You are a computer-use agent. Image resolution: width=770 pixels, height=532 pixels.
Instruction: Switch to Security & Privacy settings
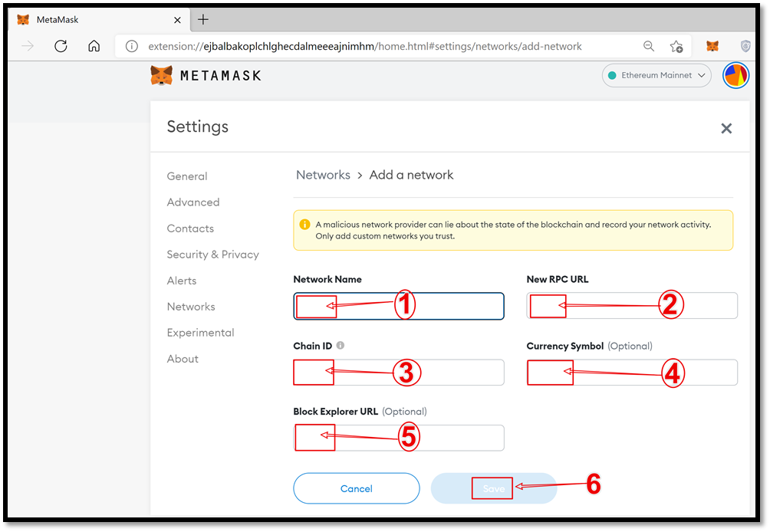click(212, 255)
